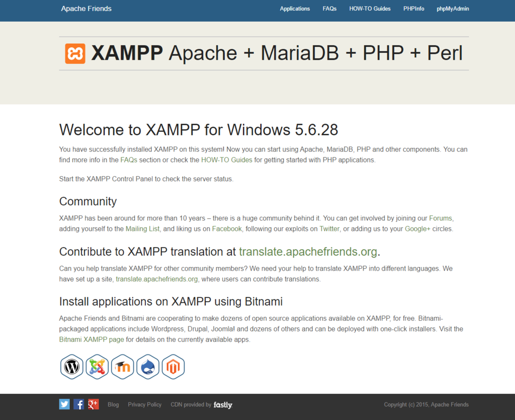515x420 pixels.
Task: Open the Joomla Bitnami app icon
Action: [x=97, y=367]
